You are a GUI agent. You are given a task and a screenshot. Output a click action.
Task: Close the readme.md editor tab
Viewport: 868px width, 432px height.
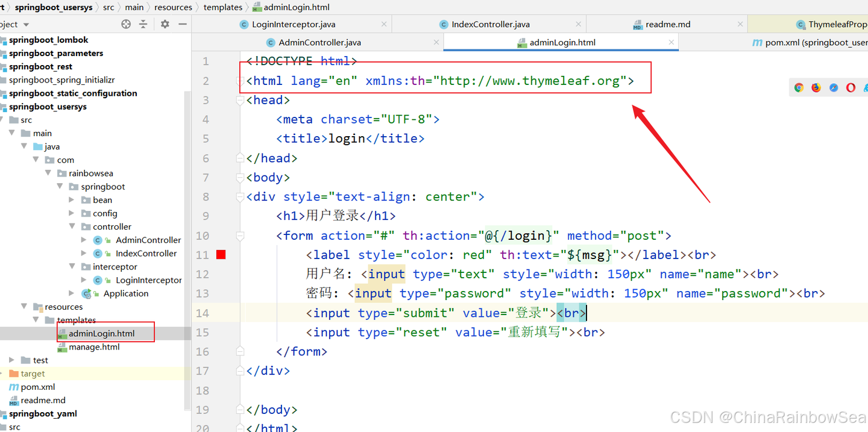click(741, 24)
